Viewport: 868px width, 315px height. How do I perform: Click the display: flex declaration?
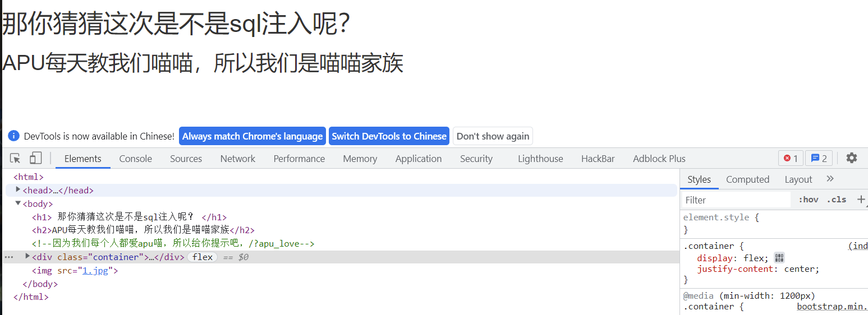pyautogui.click(x=733, y=258)
